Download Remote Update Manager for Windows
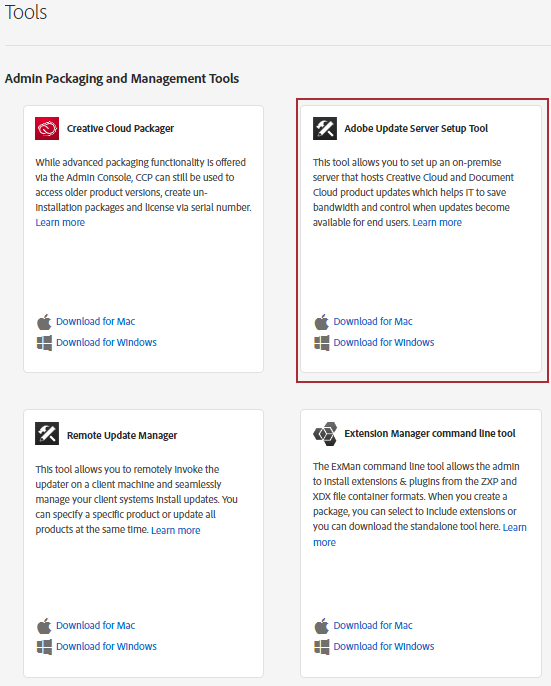The image size is (551, 686). point(106,647)
